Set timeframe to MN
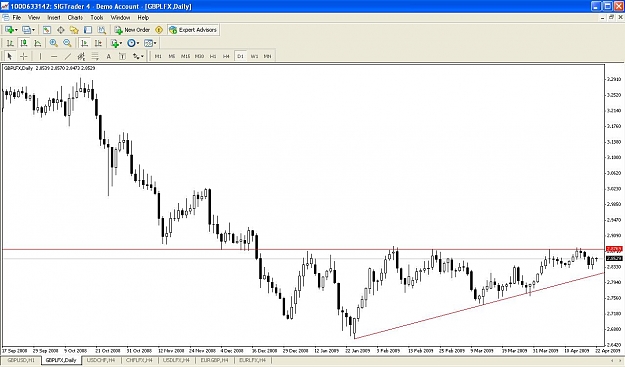This screenshot has width=625, height=367. (267, 56)
